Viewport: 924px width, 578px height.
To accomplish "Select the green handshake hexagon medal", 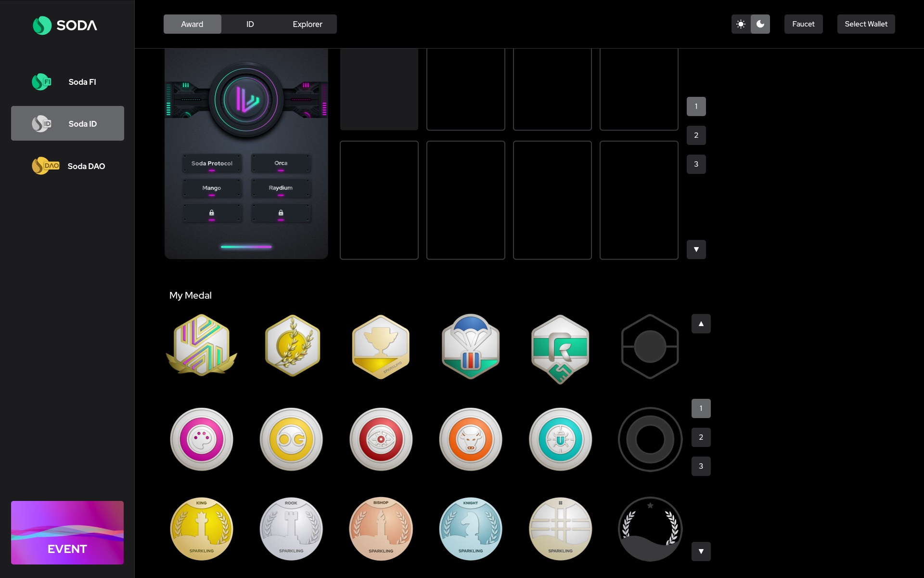I will (560, 349).
